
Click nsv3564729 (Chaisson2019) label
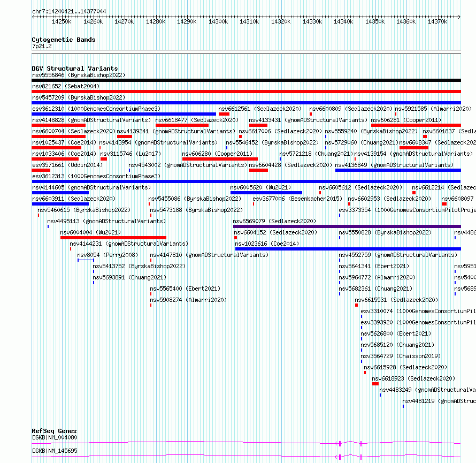click(x=401, y=356)
